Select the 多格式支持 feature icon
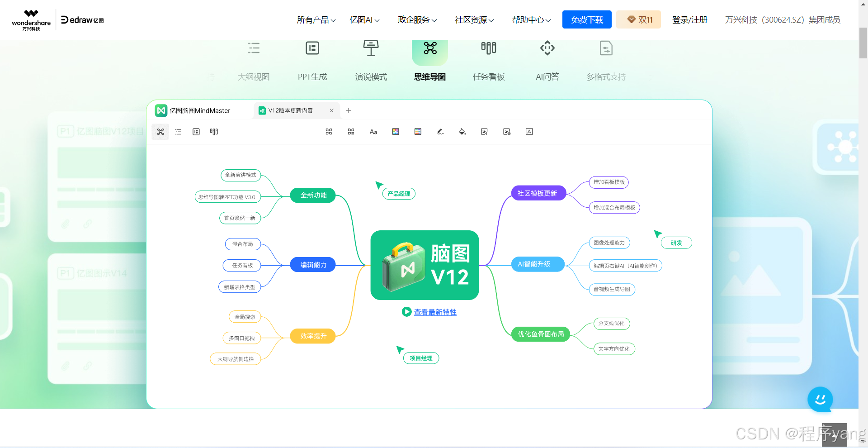The width and height of the screenshot is (868, 448). click(x=606, y=48)
